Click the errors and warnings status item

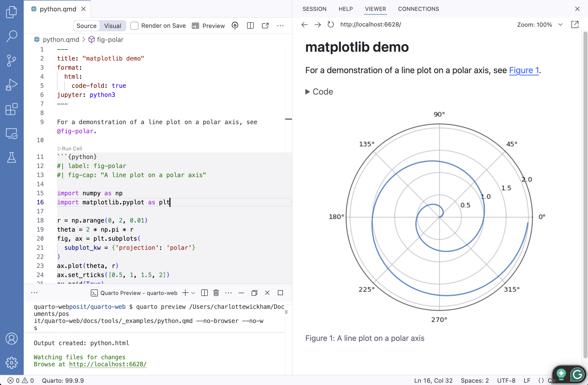[21, 380]
